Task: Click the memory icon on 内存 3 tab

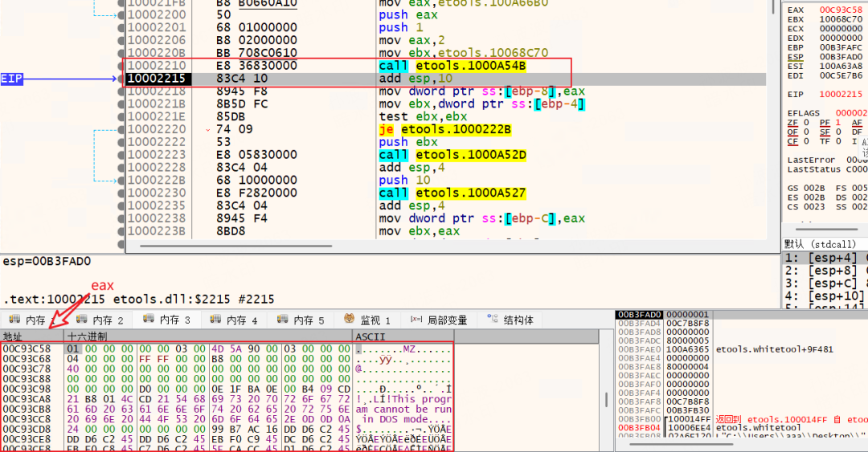Action: [x=149, y=320]
